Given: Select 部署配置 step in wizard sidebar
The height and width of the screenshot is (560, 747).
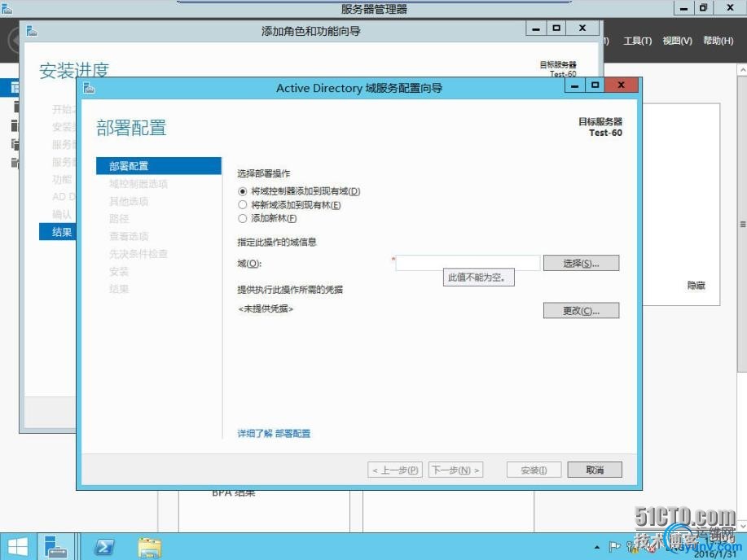Looking at the screenshot, I should (159, 166).
